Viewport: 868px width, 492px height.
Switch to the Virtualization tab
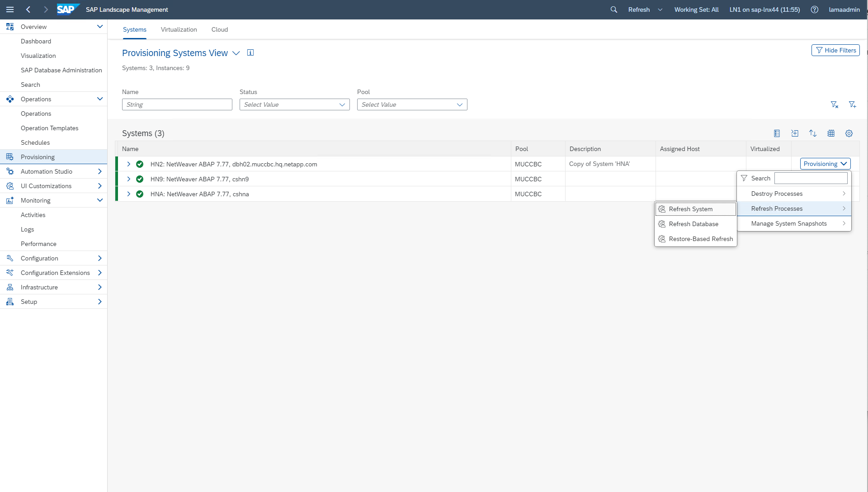tap(179, 29)
